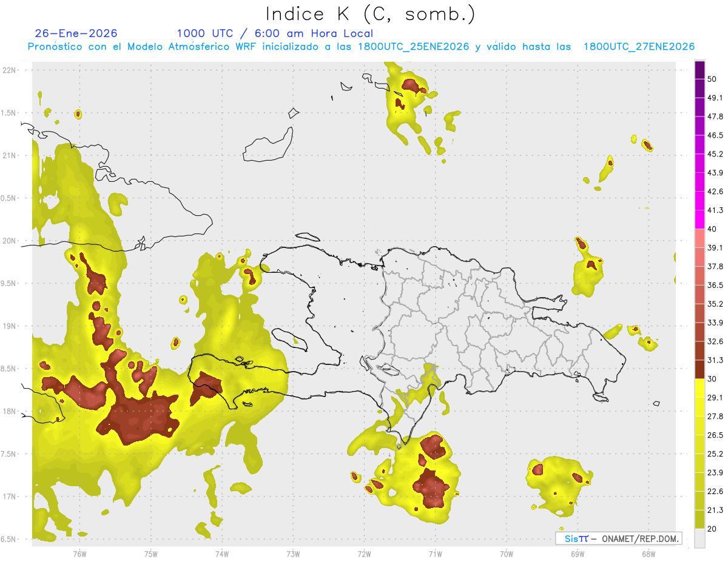
Task: Pick the dark purple legend band above 50
Action: pos(699,70)
